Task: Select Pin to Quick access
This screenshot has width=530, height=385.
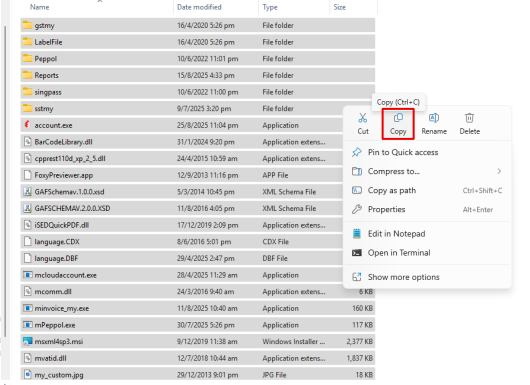Action: click(427, 152)
